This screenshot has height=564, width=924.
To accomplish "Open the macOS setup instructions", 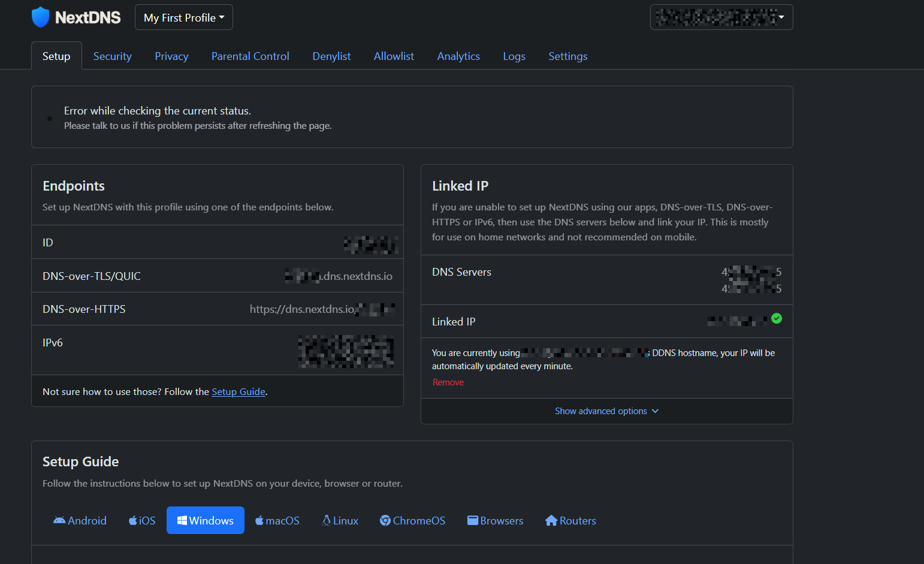I will click(277, 520).
